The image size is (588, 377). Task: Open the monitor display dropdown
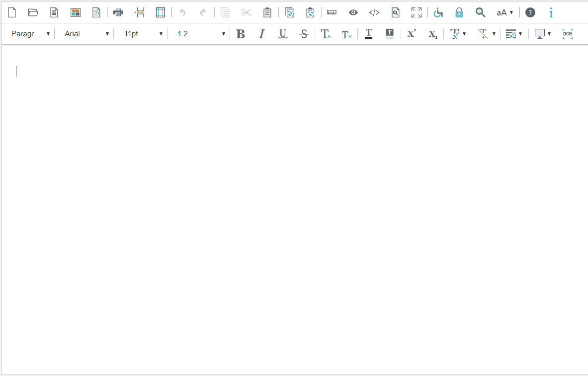[x=543, y=34]
